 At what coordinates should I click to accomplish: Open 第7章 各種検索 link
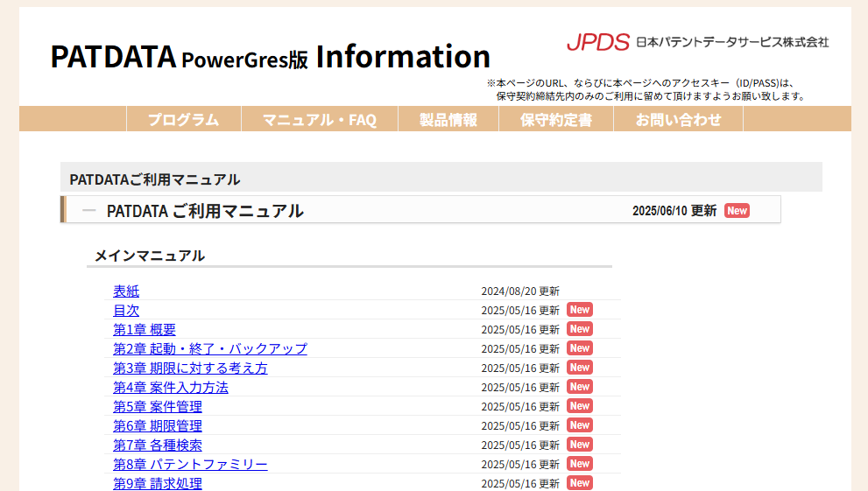click(158, 445)
